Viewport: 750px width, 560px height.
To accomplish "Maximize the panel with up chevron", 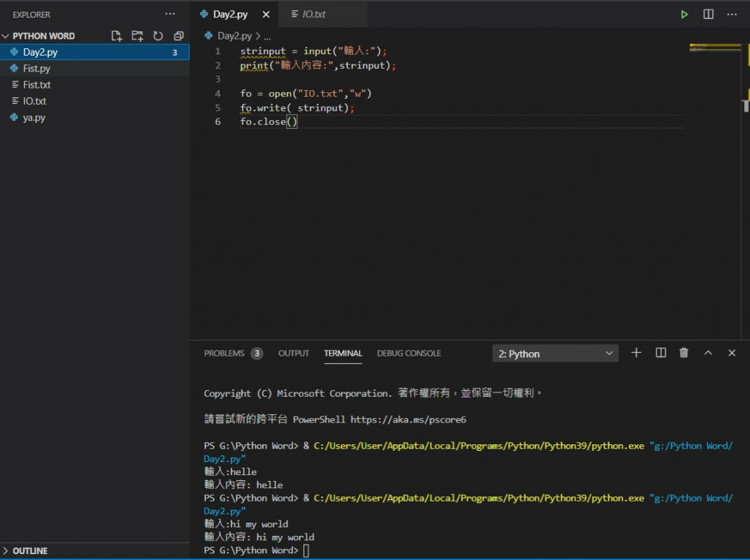I will click(x=708, y=353).
